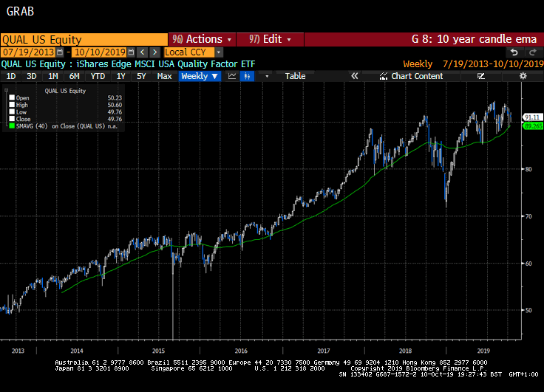Select the Max range tab
Viewport: 544px width, 392px height.
point(164,76)
